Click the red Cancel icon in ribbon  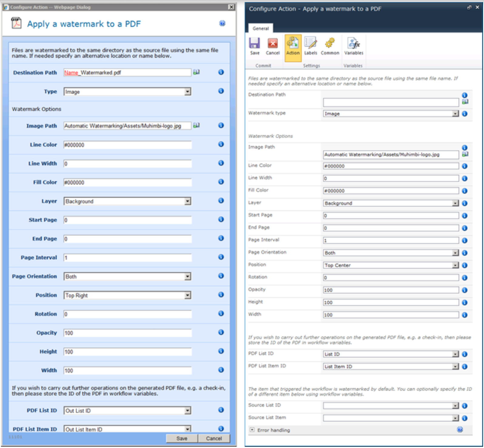(272, 44)
